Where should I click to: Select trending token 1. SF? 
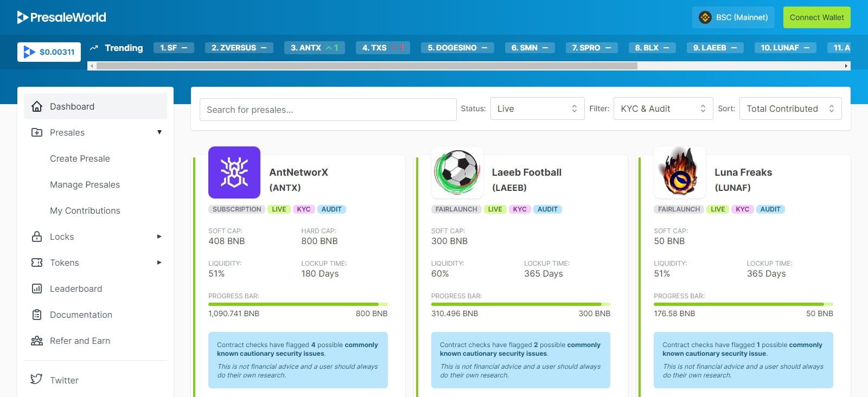click(174, 48)
